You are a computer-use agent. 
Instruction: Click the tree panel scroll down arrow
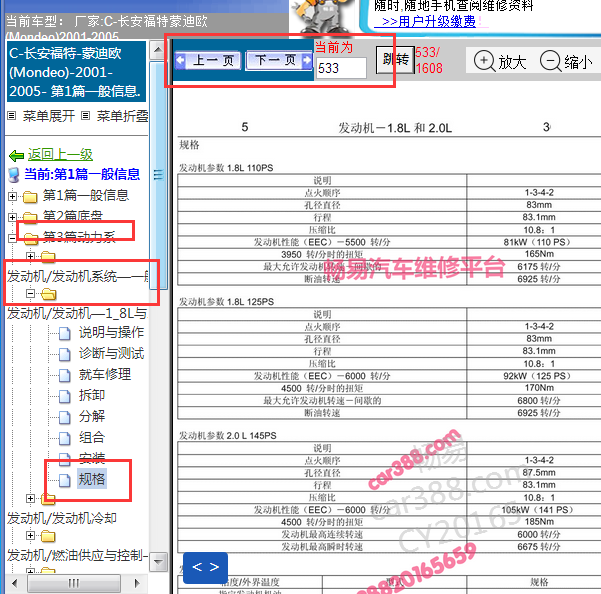tap(158, 562)
